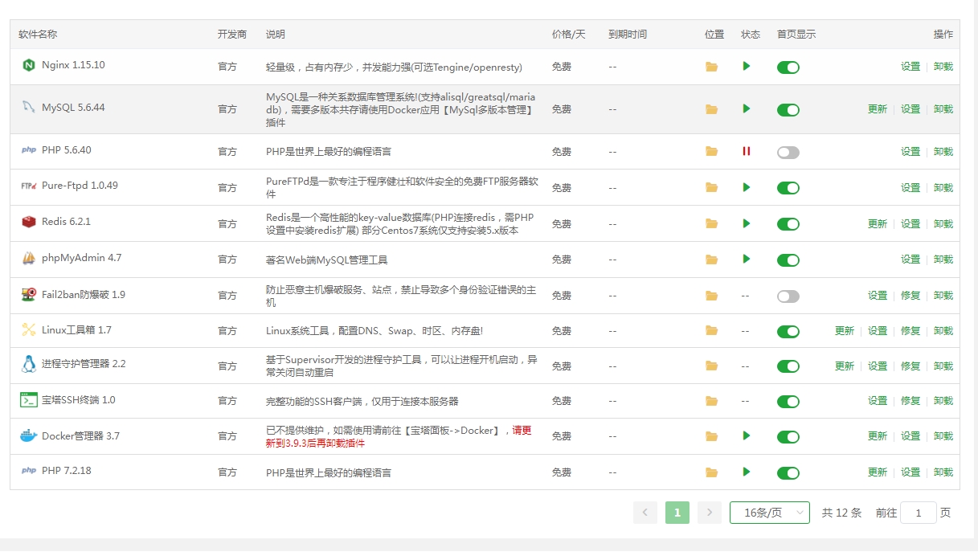
Task: Open the 16条/页 page size dropdown
Action: coord(769,513)
